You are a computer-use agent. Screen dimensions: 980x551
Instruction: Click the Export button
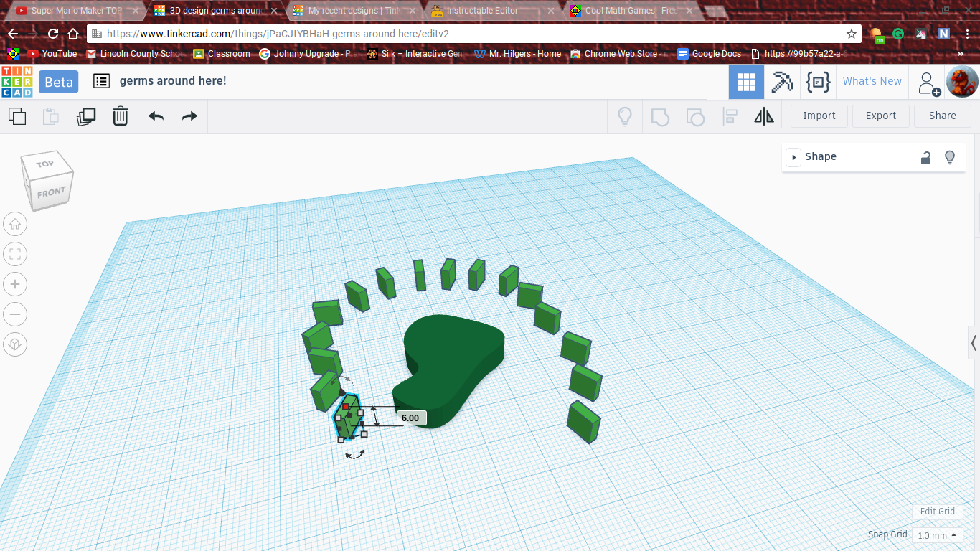click(881, 116)
